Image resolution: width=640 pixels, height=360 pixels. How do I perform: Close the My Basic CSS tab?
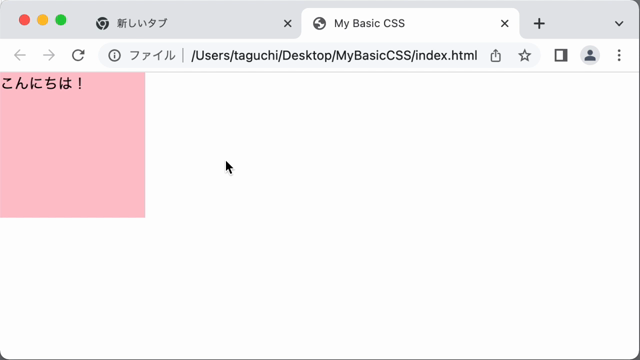point(504,23)
